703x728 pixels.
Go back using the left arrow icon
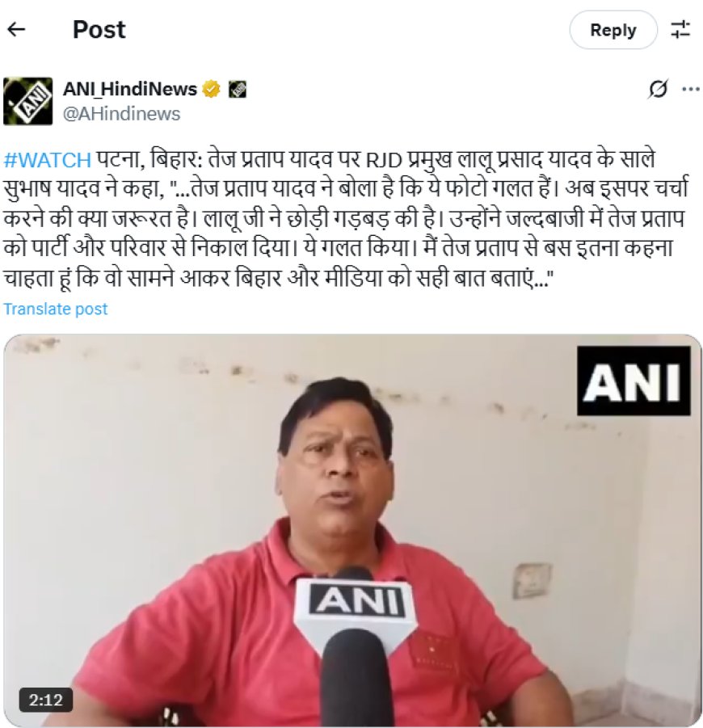[x=16, y=30]
